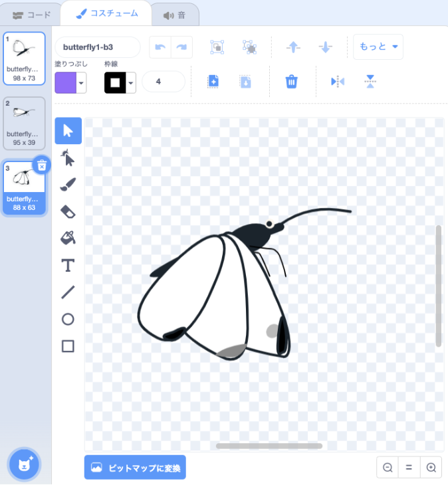Click the purple fill color swatch
Image resolution: width=448 pixels, height=485 pixels.
click(x=65, y=83)
